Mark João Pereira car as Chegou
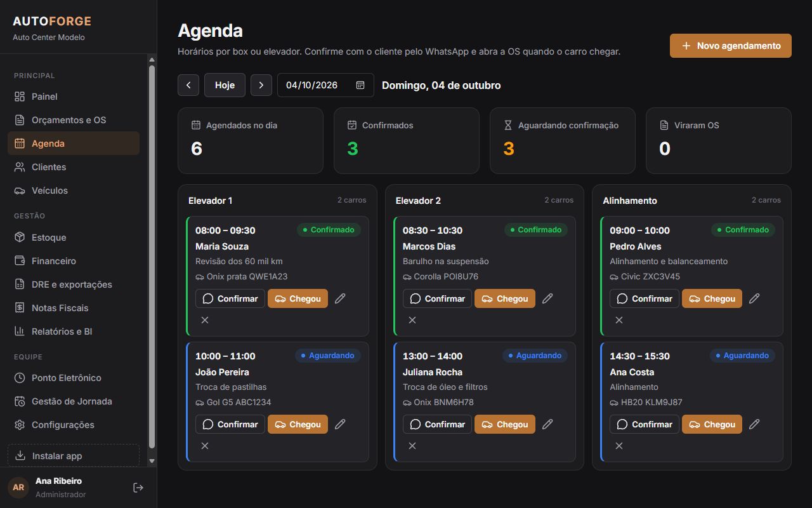 coord(298,424)
